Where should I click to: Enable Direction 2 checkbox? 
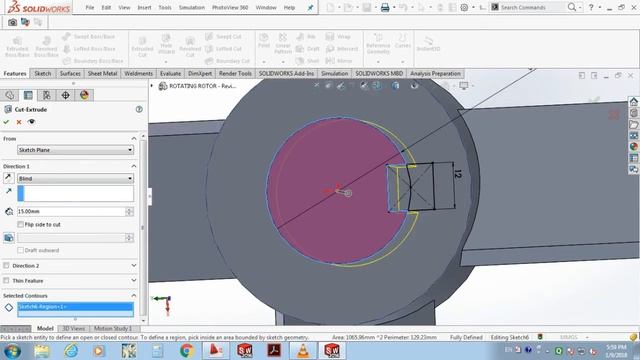coord(6,266)
